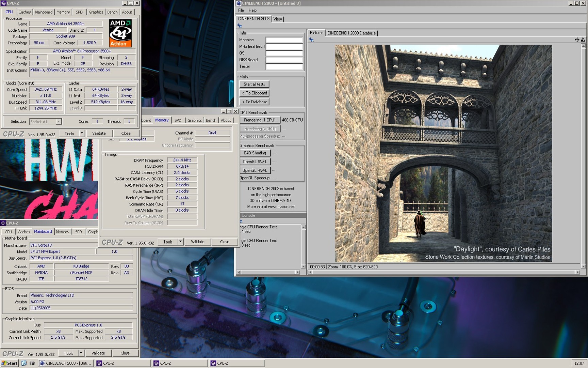Click the Internet Explorer quick launch icon
Image resolution: width=588 pixels, height=368 pixels.
24,363
